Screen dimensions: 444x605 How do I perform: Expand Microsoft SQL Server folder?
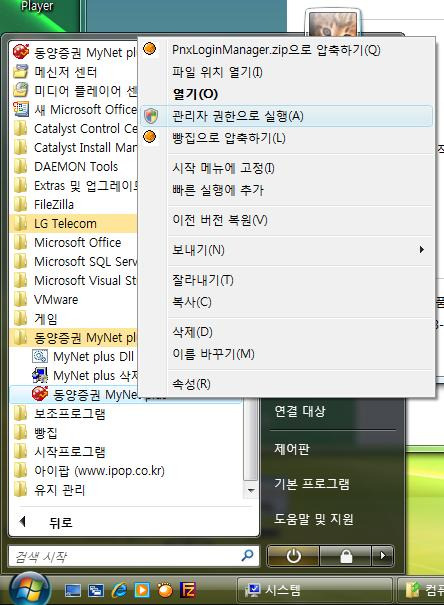pos(73,262)
